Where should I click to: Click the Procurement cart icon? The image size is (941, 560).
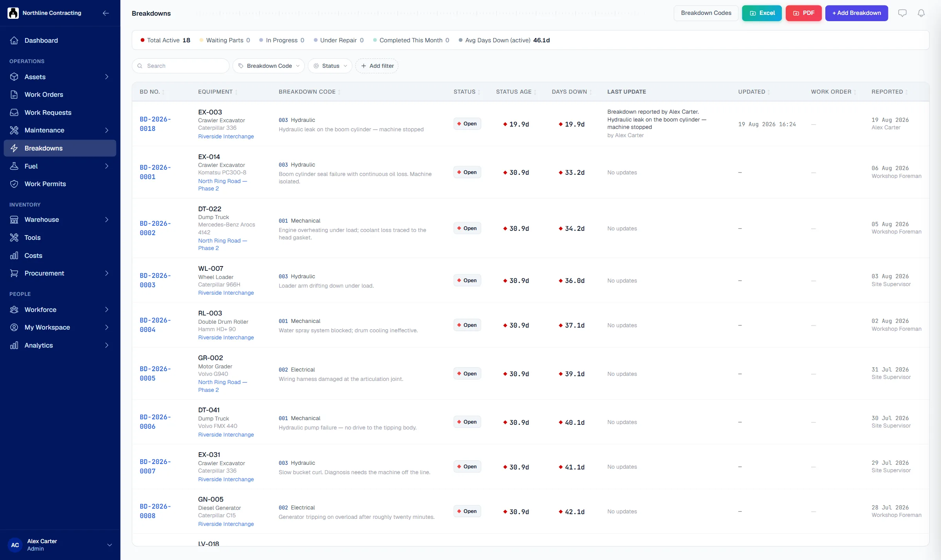[14, 273]
